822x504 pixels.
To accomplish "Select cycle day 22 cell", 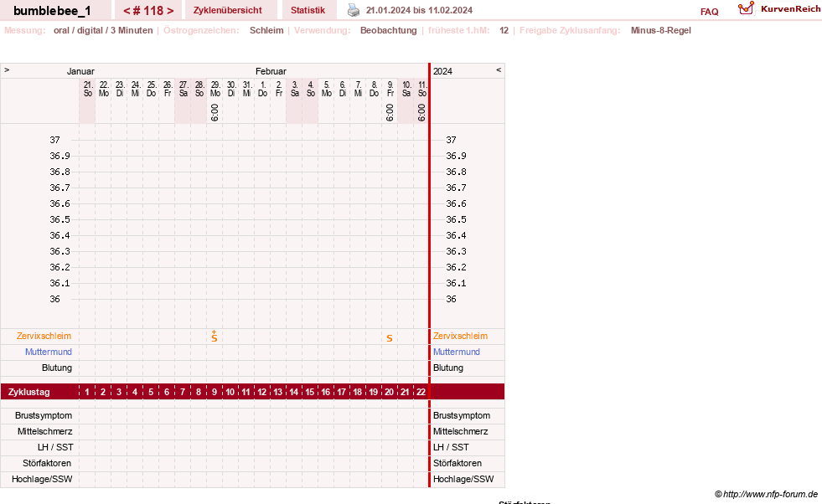I will coord(421,392).
